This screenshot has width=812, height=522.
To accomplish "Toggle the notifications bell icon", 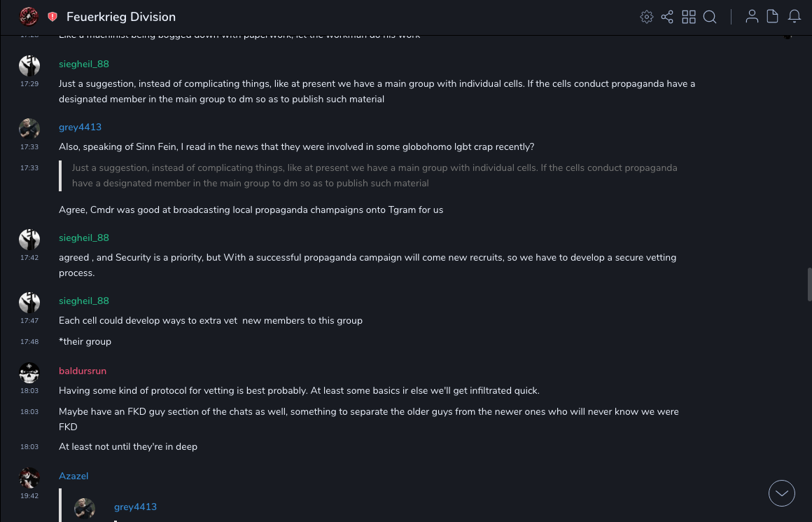I will point(794,17).
